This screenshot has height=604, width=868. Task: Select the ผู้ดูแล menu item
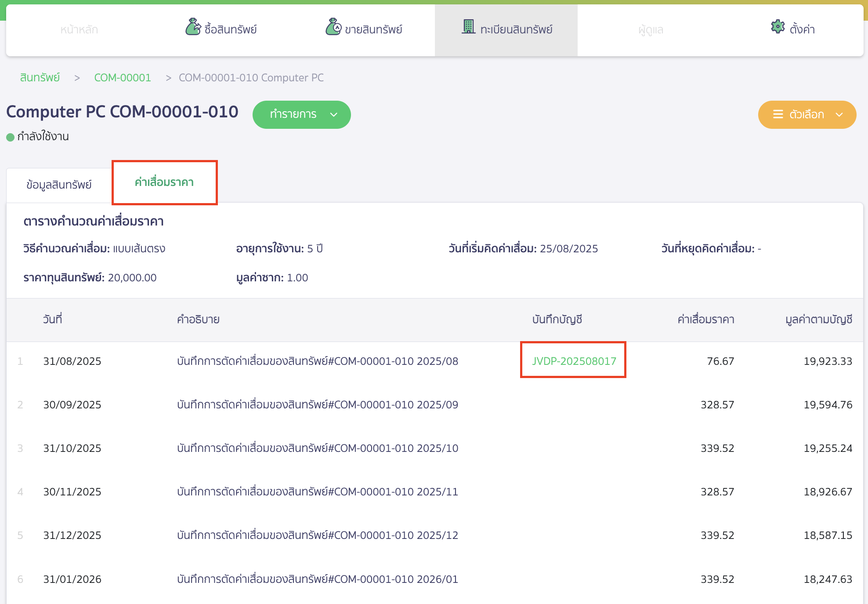651,29
